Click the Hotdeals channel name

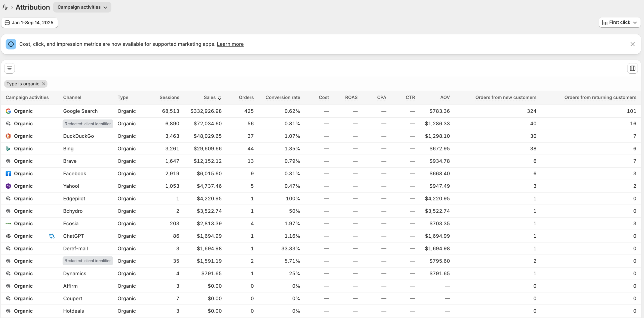[73, 311]
